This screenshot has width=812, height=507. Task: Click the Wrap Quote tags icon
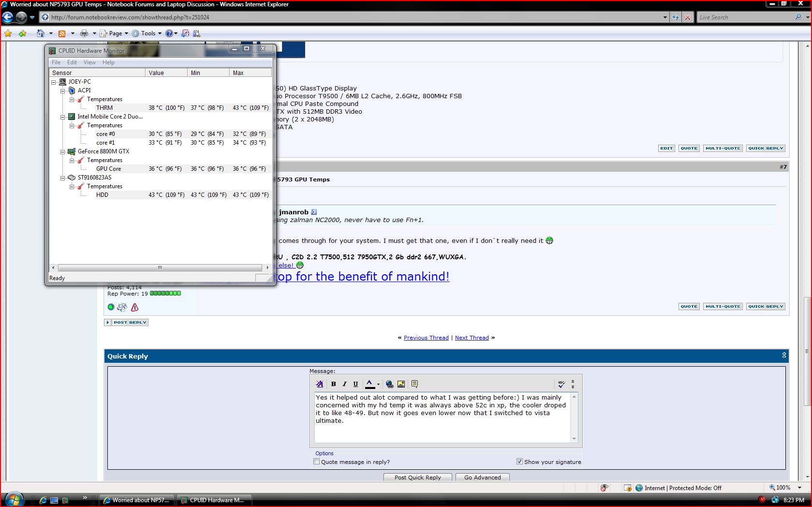tap(414, 384)
